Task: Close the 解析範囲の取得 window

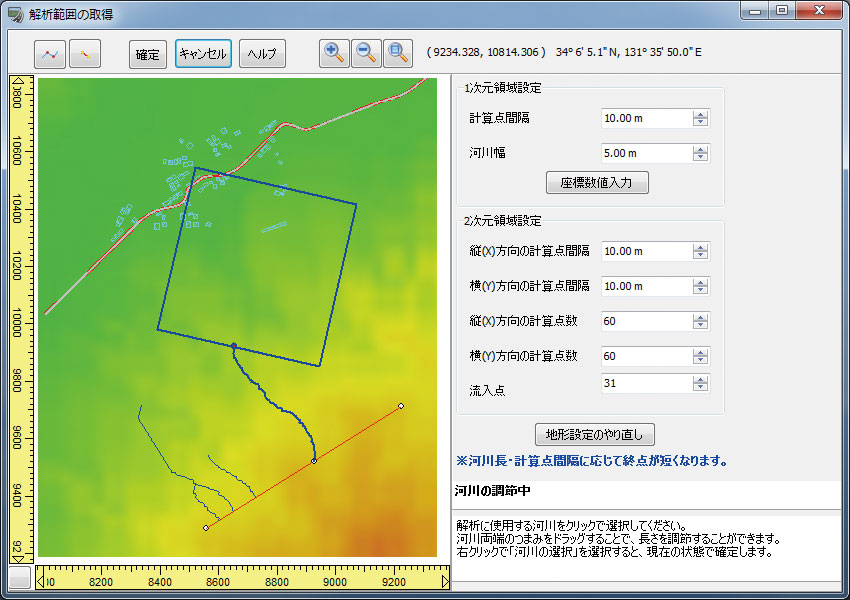Action: 820,10
